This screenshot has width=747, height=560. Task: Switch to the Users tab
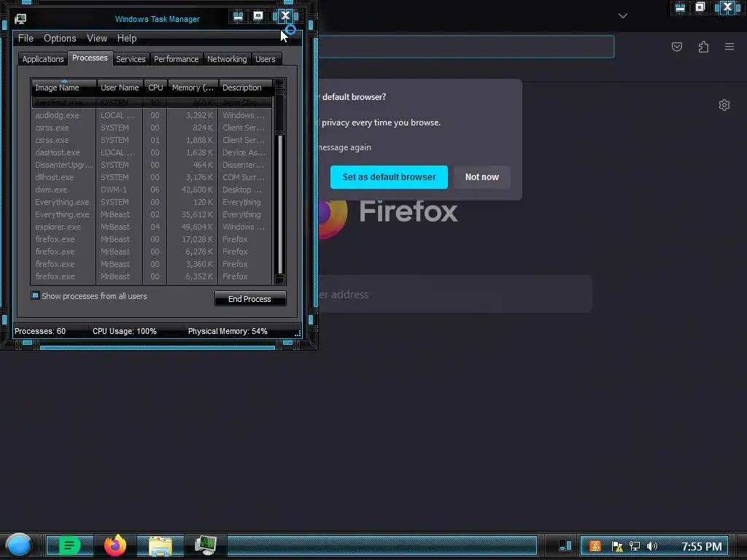[266, 59]
